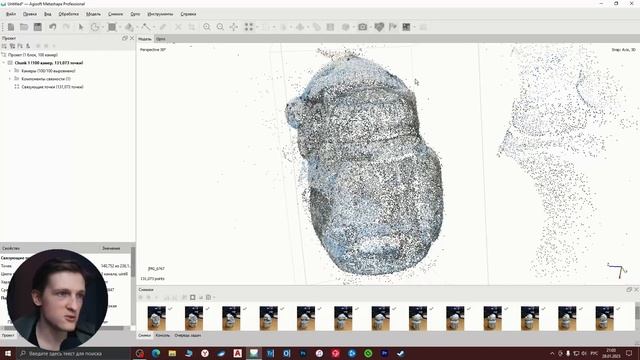
Task: Click the Show Markers flag icon
Action: (393, 27)
